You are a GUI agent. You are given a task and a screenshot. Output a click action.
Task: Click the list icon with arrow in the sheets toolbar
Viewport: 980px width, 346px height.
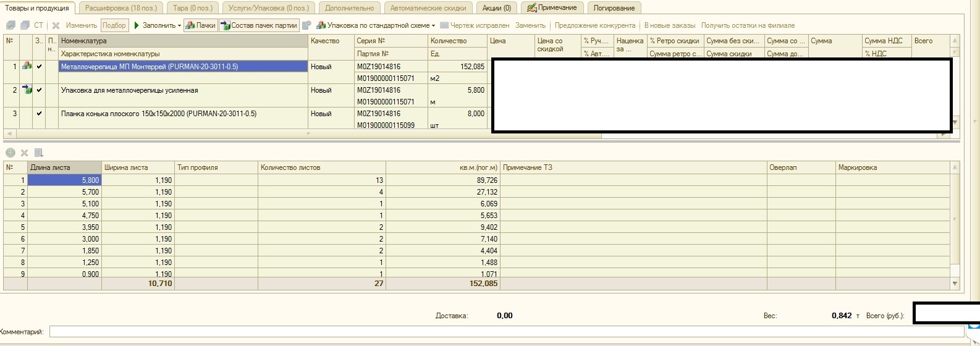(39, 153)
